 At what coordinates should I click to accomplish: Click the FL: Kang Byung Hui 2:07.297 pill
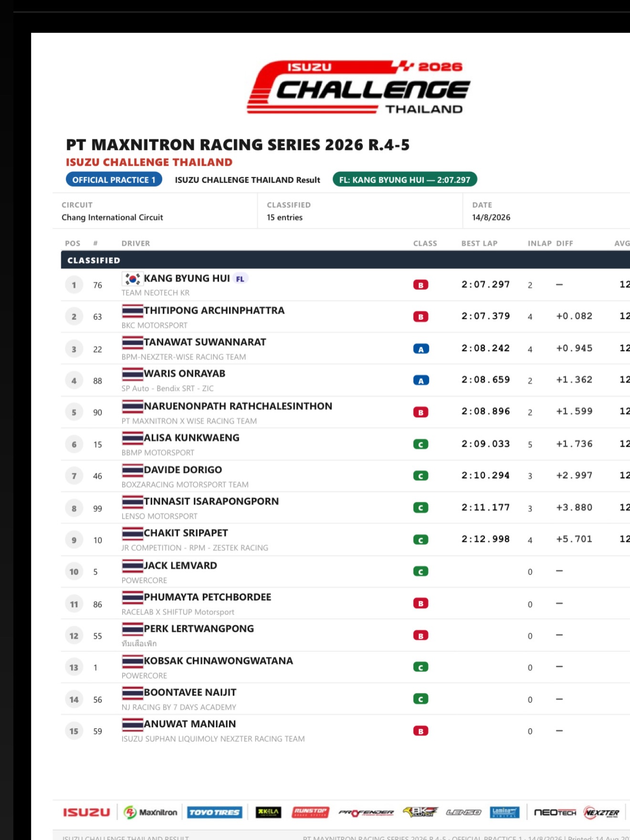(405, 180)
